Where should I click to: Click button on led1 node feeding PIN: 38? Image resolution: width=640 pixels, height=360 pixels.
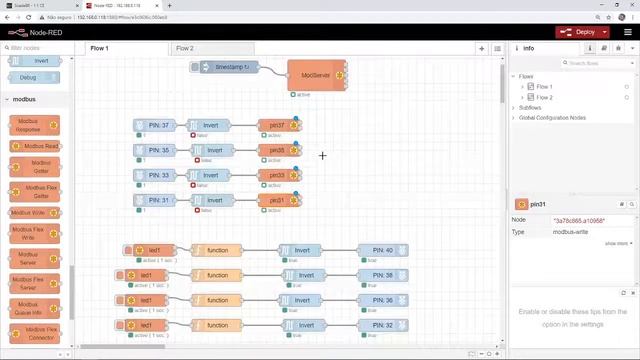tap(120, 276)
